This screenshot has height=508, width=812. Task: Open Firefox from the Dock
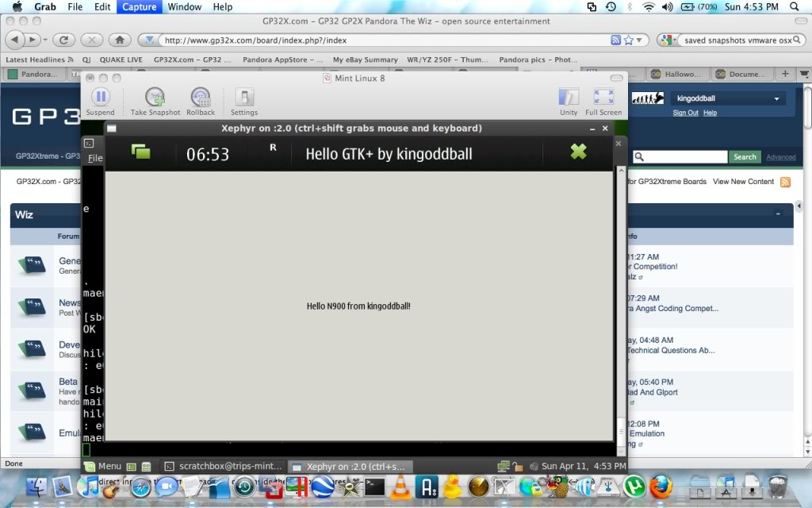(x=661, y=486)
